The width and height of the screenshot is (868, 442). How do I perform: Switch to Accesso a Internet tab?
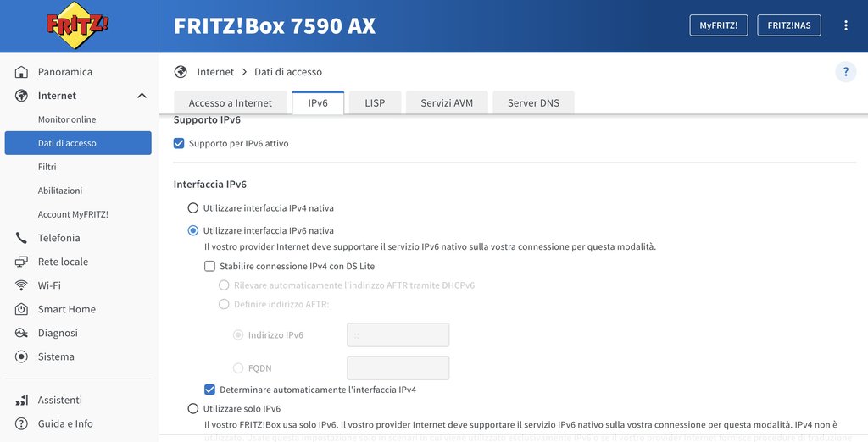coord(231,103)
